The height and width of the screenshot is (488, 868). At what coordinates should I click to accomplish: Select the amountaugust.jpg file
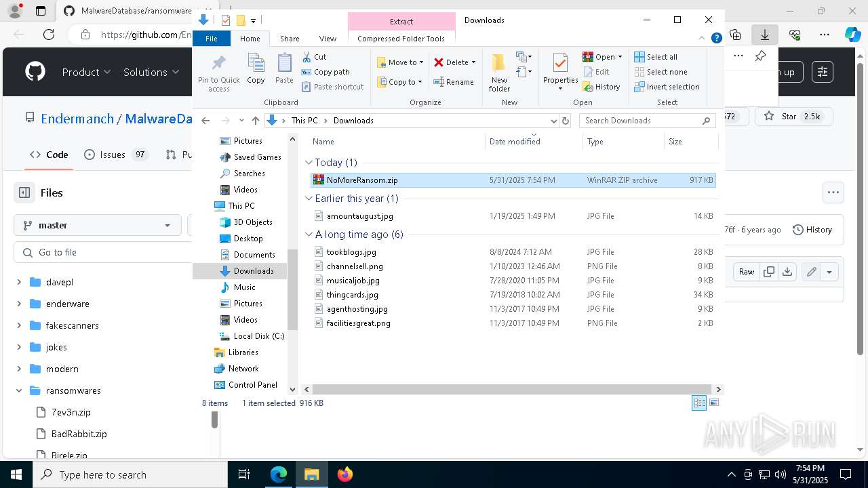click(513, 216)
